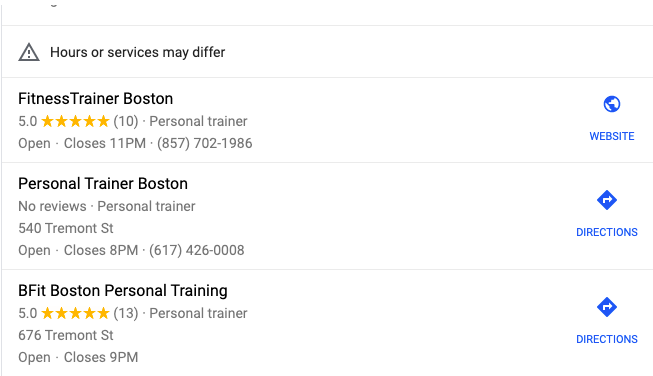653x376 pixels.
Task: Click DIRECTIONS text under Personal Trainer Boston
Action: (607, 232)
